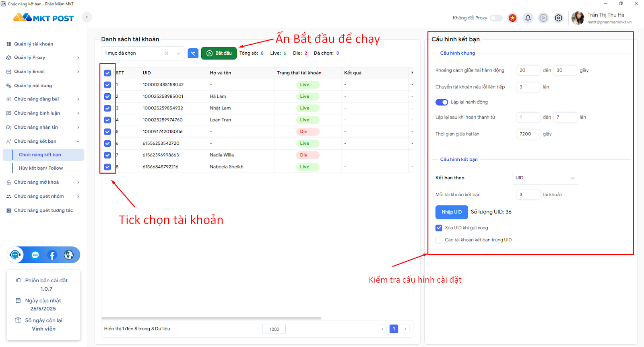Open Chức năng quét tương tác menu
Image resolution: width=644 pixels, height=347 pixels.
pyautogui.click(x=43, y=211)
